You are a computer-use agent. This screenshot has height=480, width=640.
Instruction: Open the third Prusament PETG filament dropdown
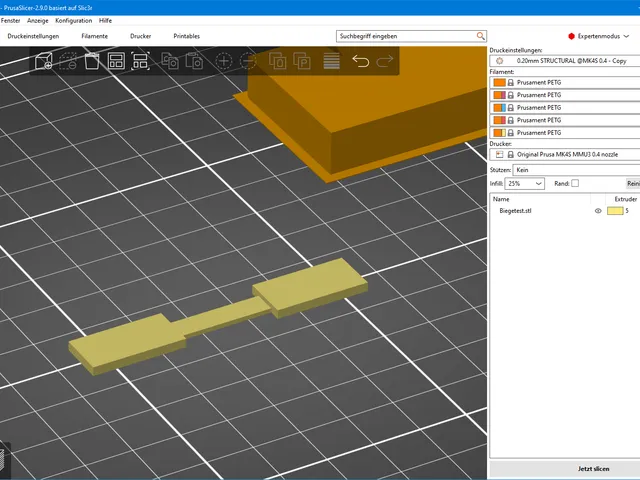pyautogui.click(x=565, y=108)
